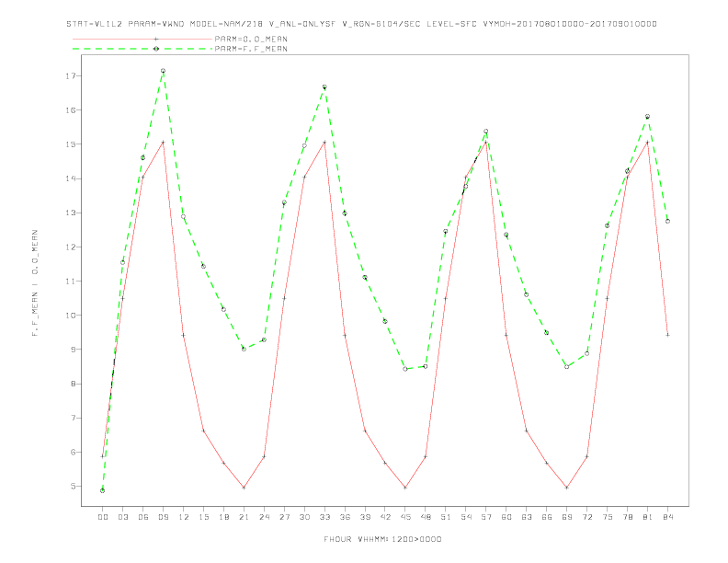Image resolution: width=728 pixels, height=563 pixels.
Task: Click y-axis tick label 17
Action: (x=71, y=75)
